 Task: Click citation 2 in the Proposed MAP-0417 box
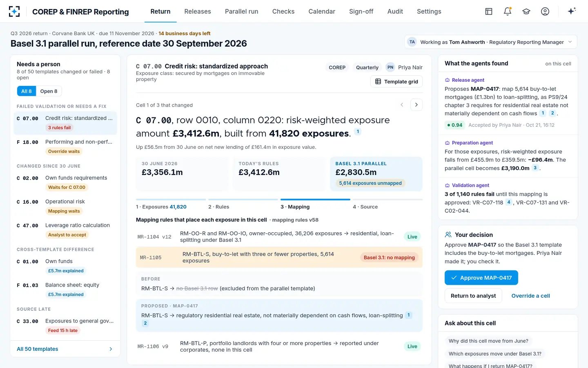click(145, 323)
